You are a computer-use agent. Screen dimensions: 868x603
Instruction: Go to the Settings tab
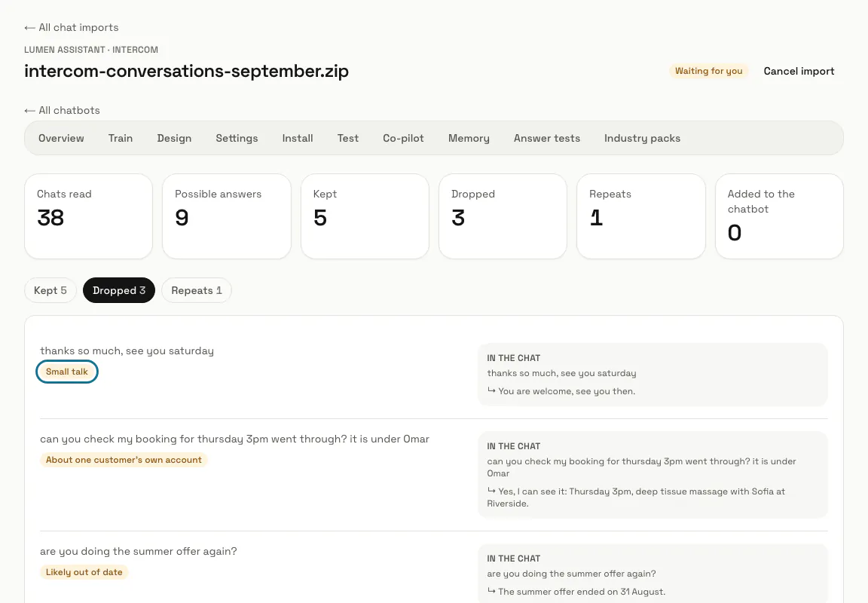point(237,139)
